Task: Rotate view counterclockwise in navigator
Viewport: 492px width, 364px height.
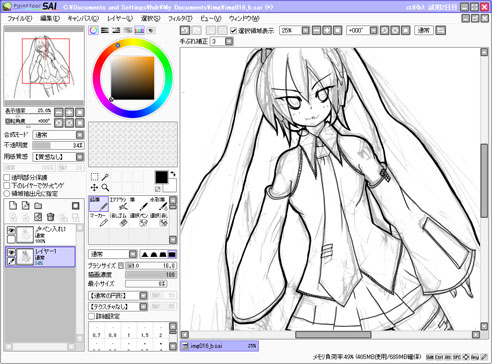Action: click(59, 123)
